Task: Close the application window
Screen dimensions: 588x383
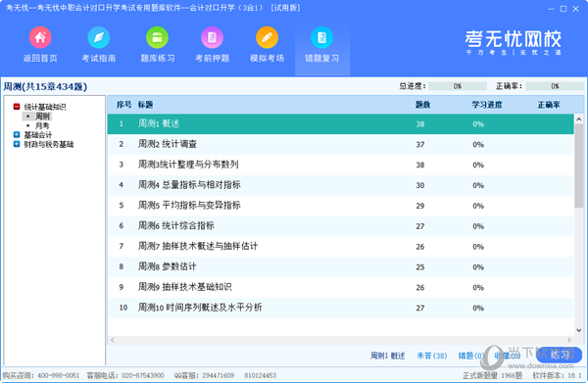Action: pos(575,9)
